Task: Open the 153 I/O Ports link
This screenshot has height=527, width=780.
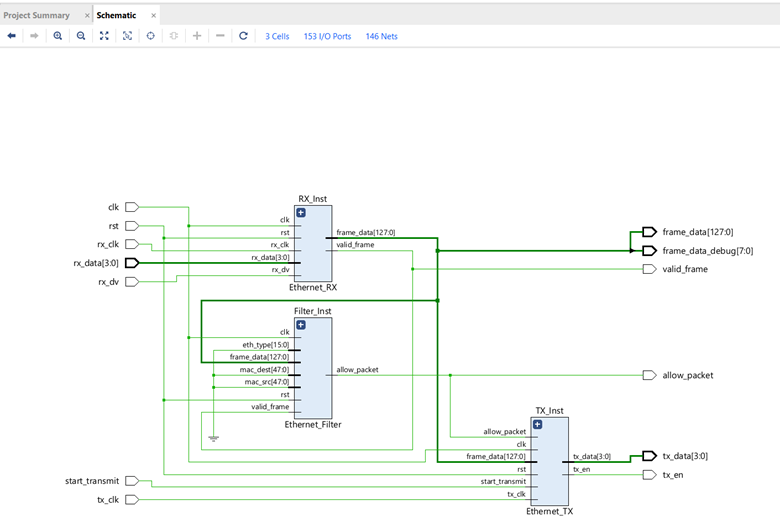Action: 327,36
